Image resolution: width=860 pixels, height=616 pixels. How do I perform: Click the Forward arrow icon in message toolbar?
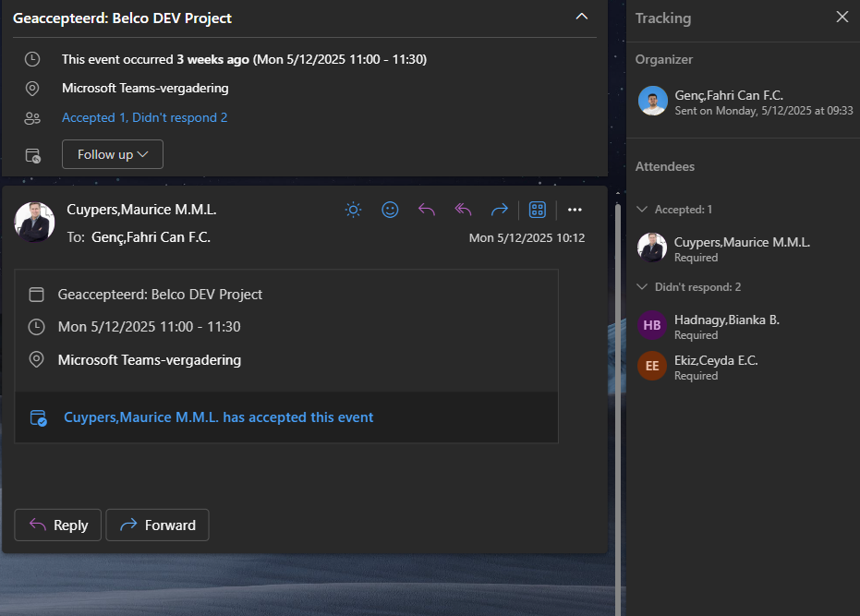pos(500,210)
